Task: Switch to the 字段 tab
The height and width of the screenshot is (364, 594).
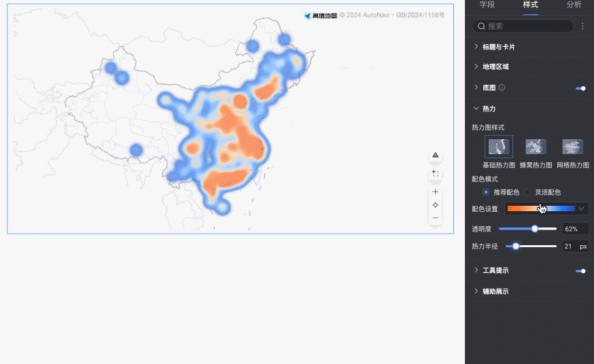Action: (487, 5)
